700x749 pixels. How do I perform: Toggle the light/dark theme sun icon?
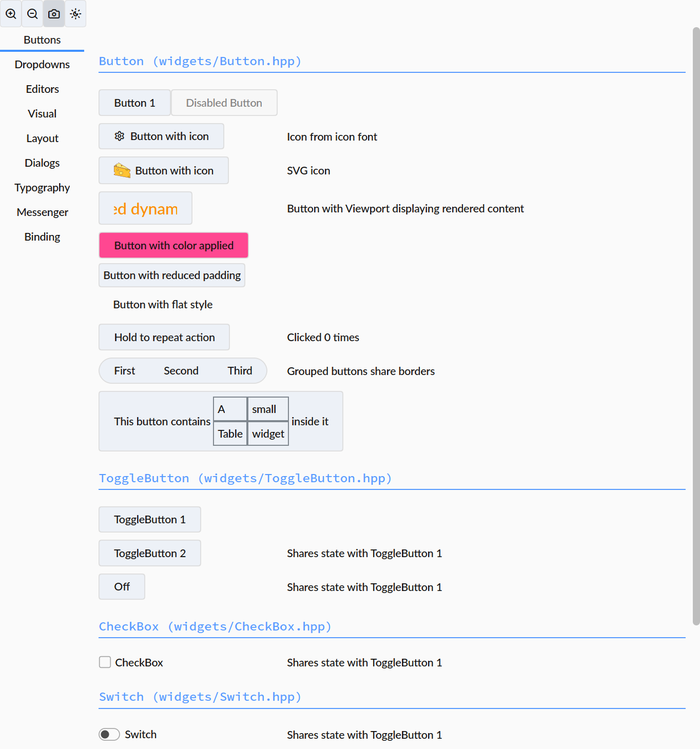coord(75,14)
